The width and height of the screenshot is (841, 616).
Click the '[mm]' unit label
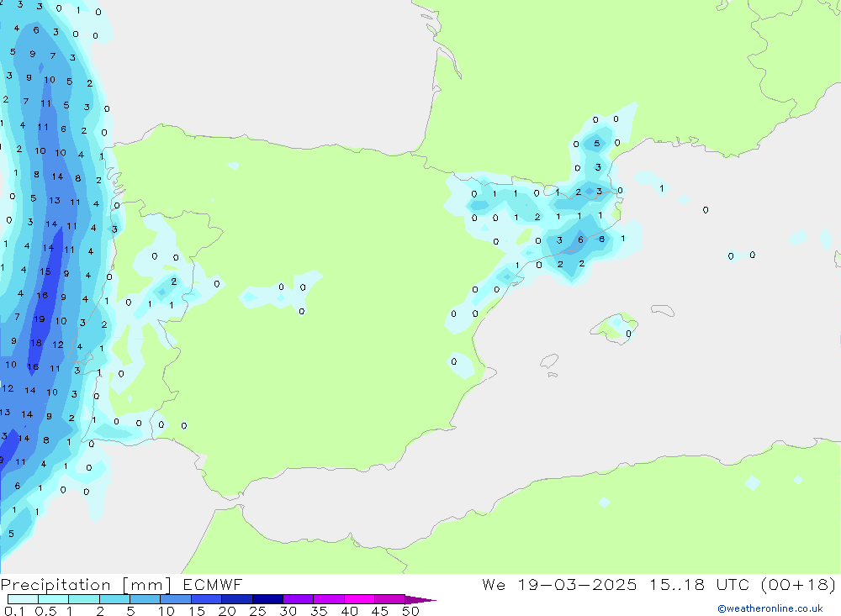click(147, 585)
